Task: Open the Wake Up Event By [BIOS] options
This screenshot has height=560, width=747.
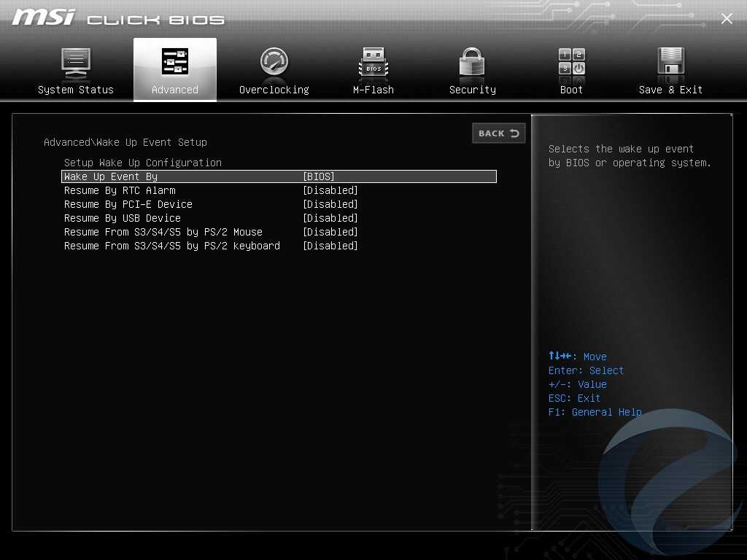Action: 318,176
